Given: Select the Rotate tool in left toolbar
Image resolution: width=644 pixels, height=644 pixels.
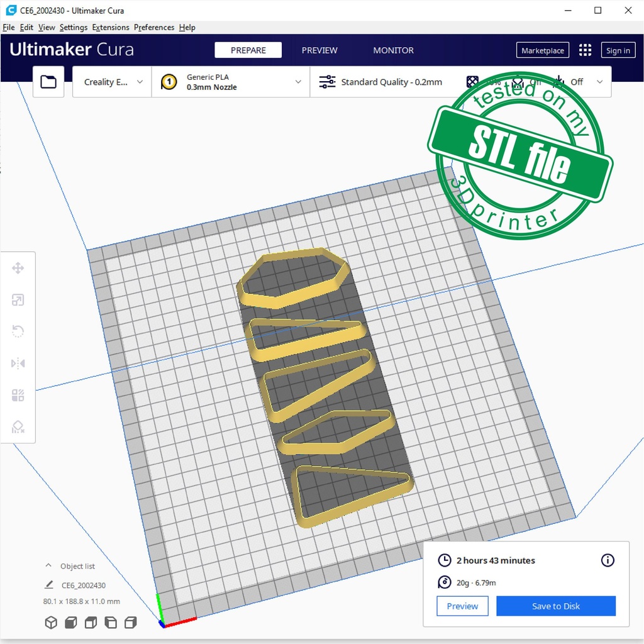Looking at the screenshot, I should click(18, 331).
